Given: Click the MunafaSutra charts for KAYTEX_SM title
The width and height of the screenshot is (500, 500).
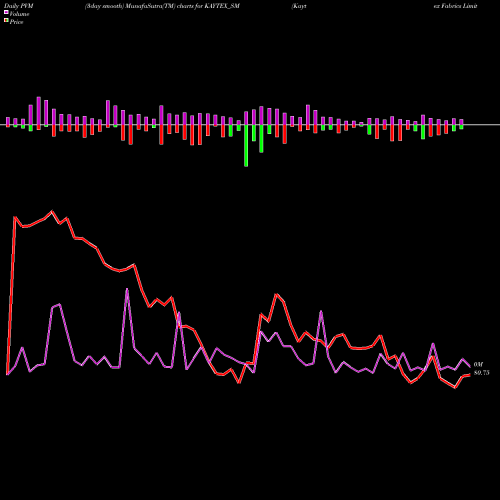Looking at the screenshot, I should (162, 6).
